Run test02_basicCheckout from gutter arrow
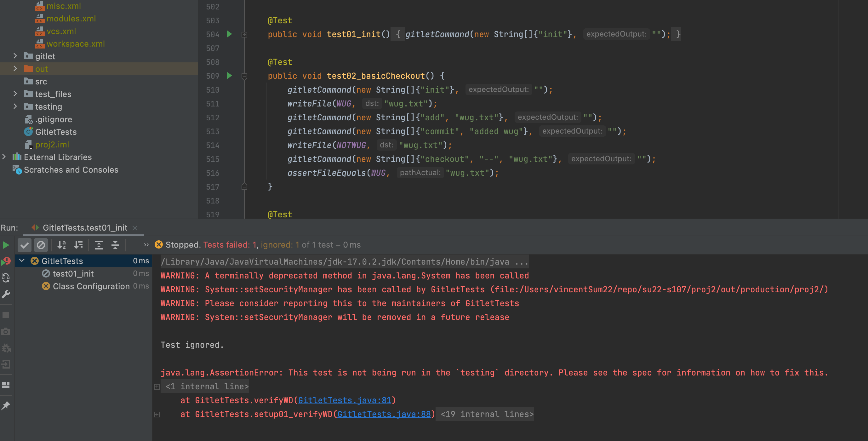This screenshot has height=441, width=868. pos(229,76)
